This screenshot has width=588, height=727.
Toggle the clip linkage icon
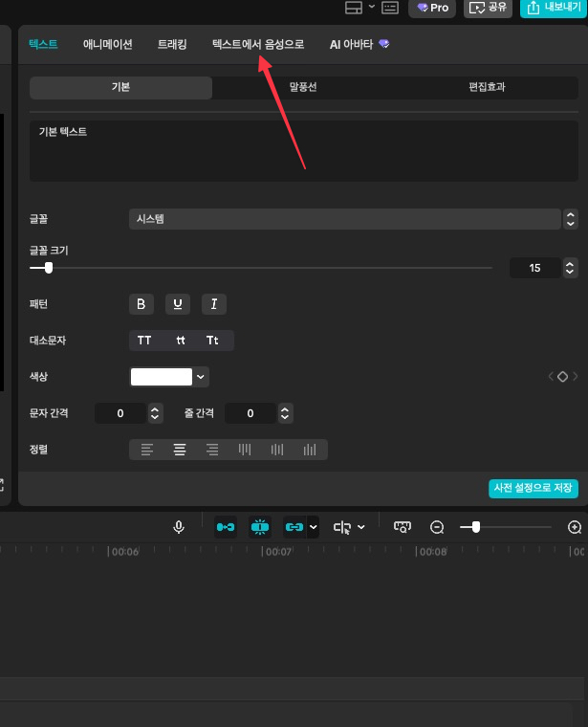point(294,527)
